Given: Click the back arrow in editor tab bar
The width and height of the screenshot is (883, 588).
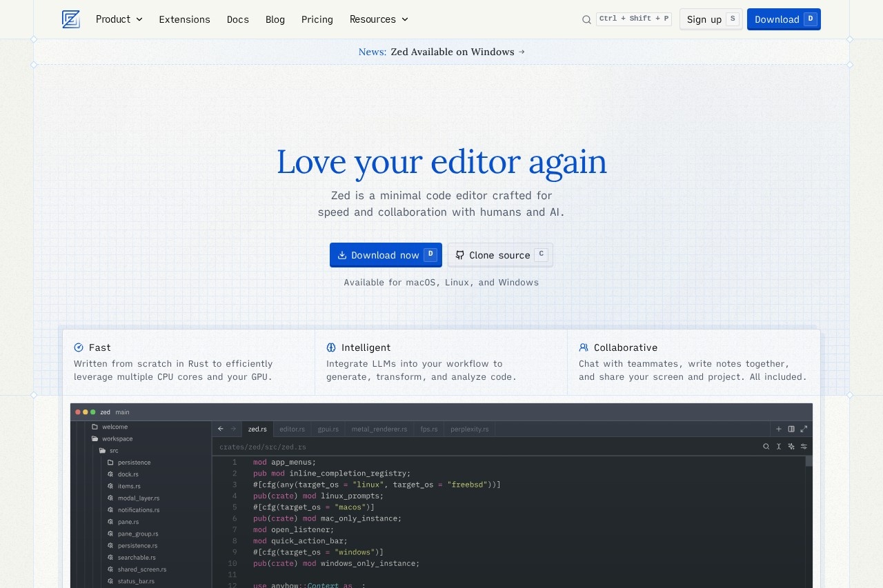Looking at the screenshot, I should click(x=221, y=429).
